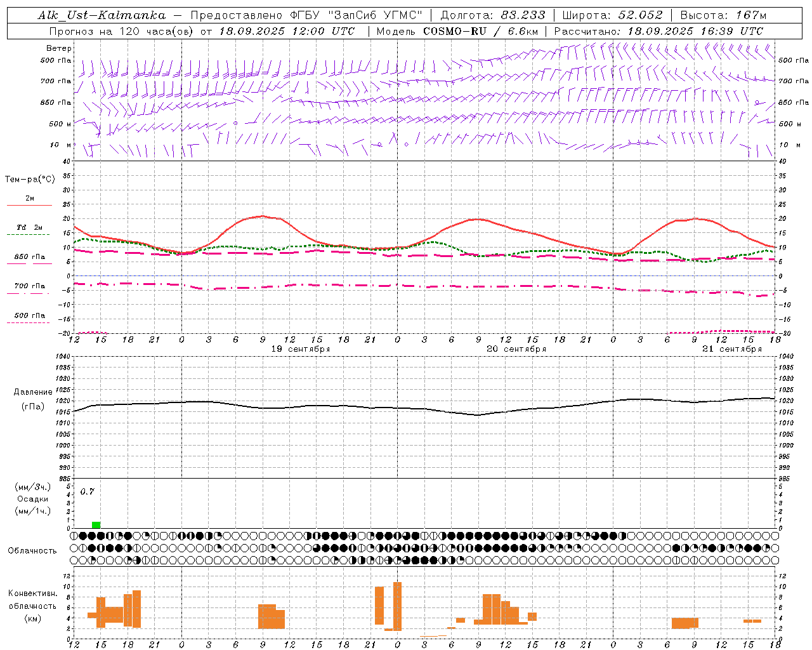Click the Долгота: 83.233 value

click(x=493, y=15)
